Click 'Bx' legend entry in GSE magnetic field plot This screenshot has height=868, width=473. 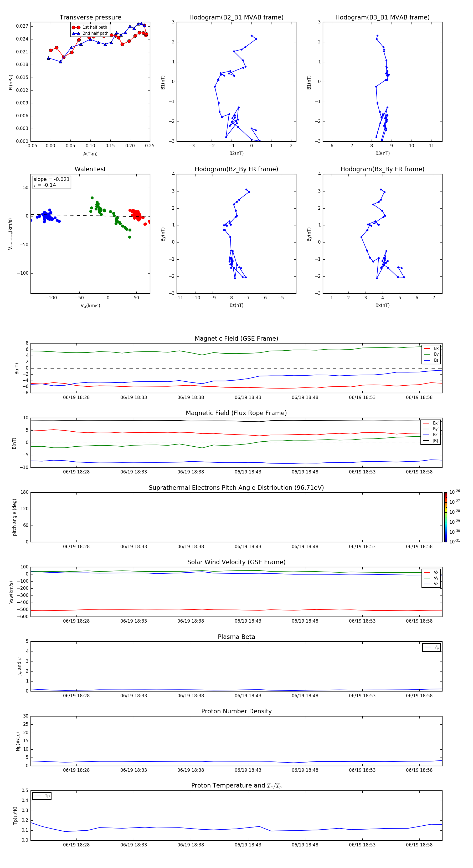[431, 349]
